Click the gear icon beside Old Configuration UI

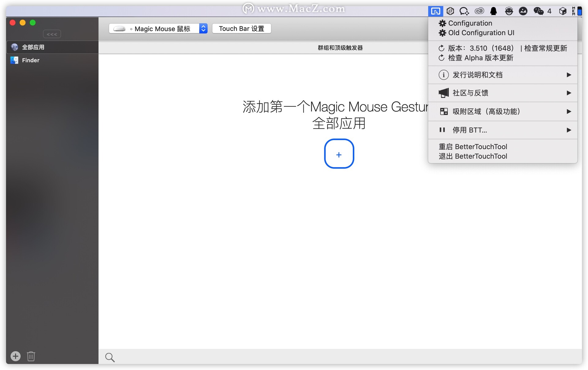[442, 33]
